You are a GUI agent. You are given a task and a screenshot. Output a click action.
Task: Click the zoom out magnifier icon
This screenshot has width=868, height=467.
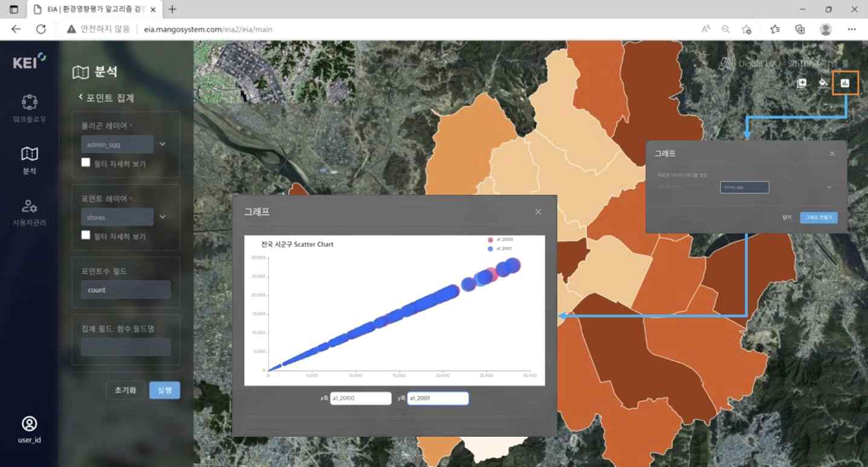(725, 29)
